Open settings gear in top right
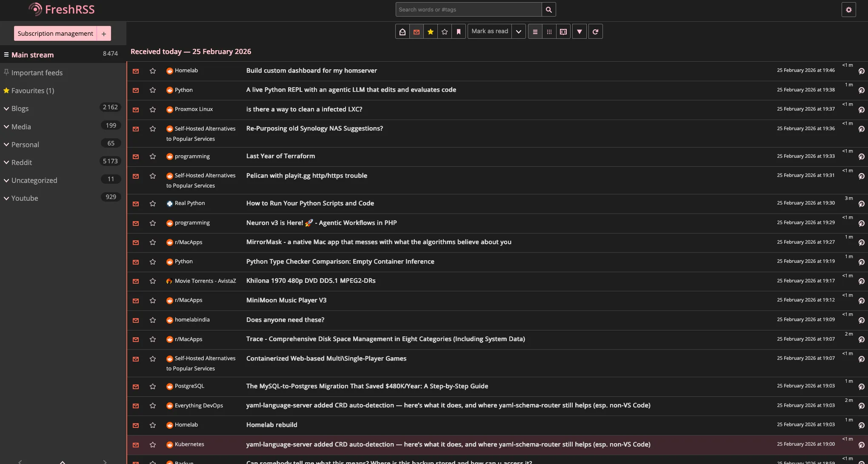Image resolution: width=868 pixels, height=464 pixels. point(848,9)
